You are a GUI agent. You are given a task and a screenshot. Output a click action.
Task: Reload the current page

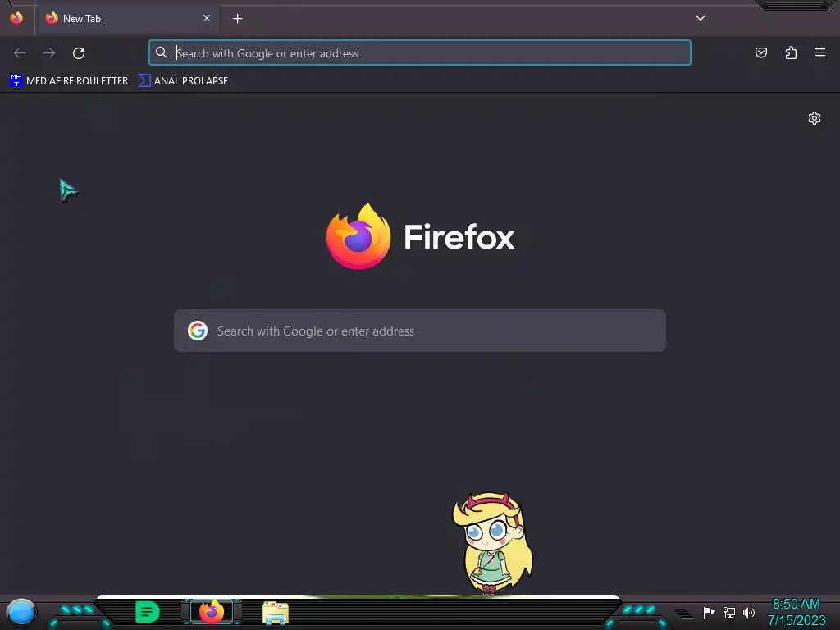[79, 53]
